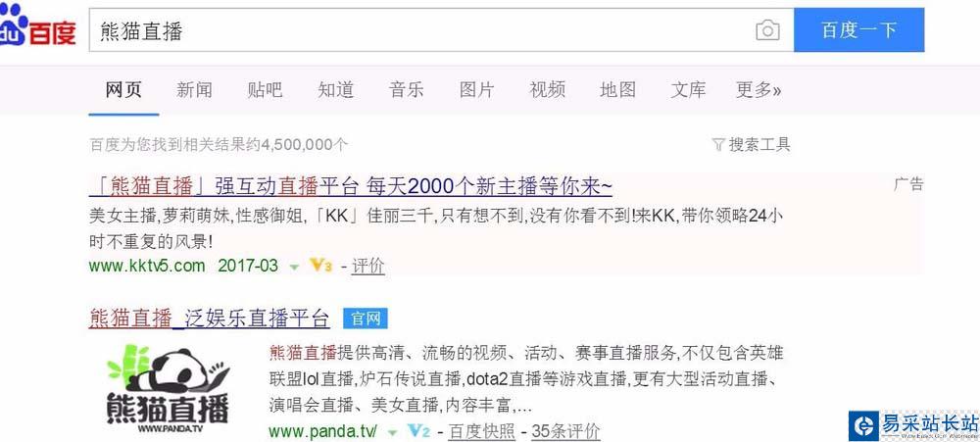Expand the 更多» menu
This screenshot has width=980, height=442.
pos(759,90)
